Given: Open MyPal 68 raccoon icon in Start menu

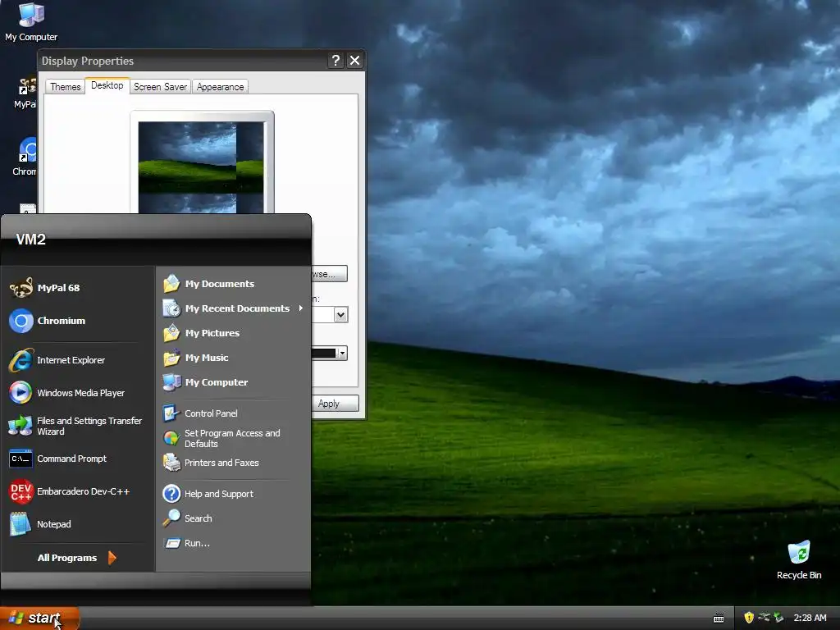Looking at the screenshot, I should 21,288.
